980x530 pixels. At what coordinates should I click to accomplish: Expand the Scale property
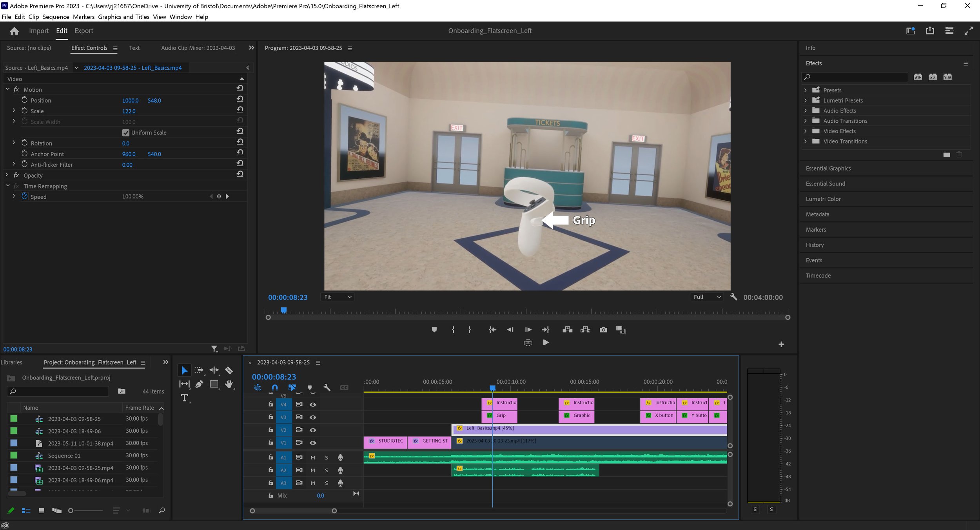14,111
